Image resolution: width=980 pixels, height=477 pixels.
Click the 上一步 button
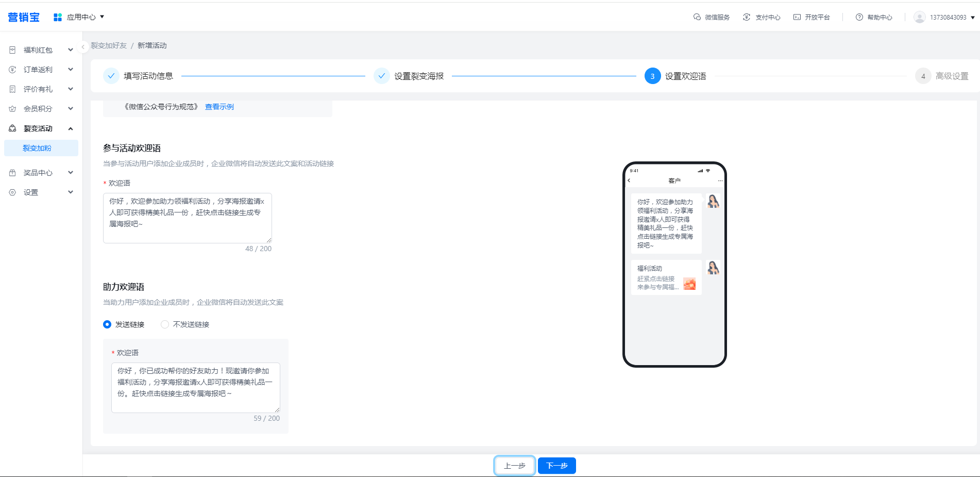coord(514,466)
